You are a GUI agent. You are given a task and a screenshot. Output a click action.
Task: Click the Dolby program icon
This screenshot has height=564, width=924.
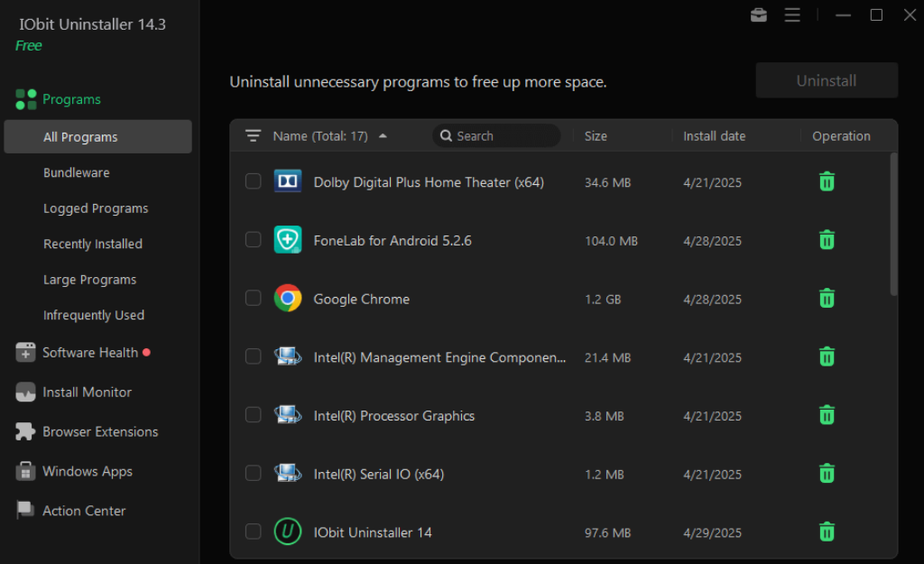point(288,180)
